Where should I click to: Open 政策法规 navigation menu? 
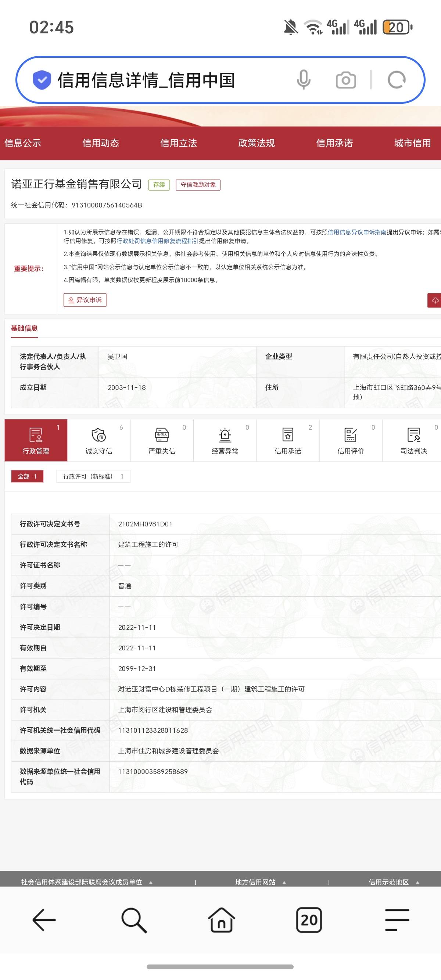[x=257, y=143]
